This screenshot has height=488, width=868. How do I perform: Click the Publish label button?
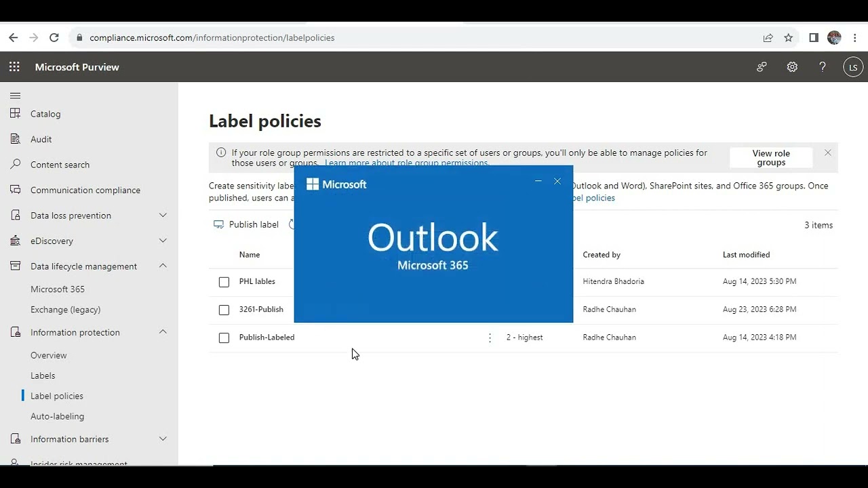point(246,224)
